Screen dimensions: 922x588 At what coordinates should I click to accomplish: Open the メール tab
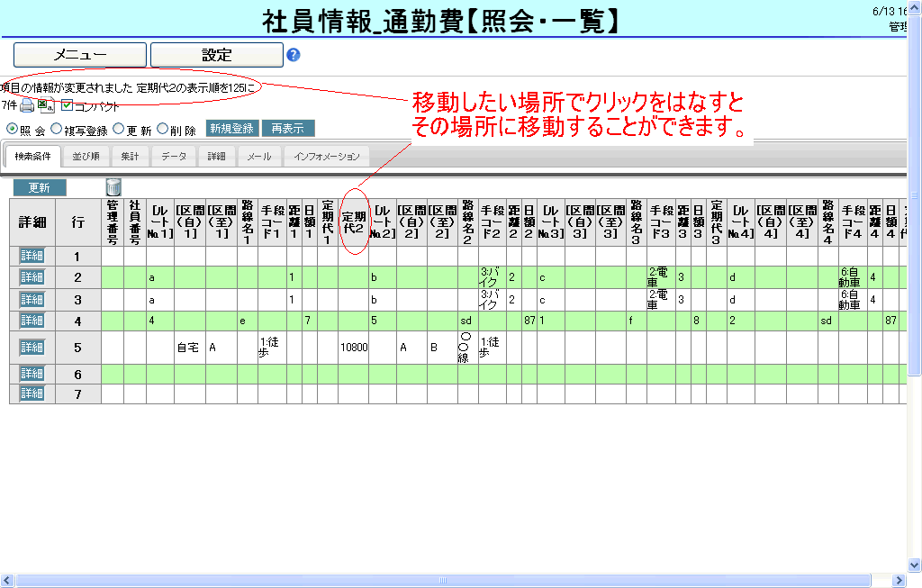pyautogui.click(x=259, y=157)
